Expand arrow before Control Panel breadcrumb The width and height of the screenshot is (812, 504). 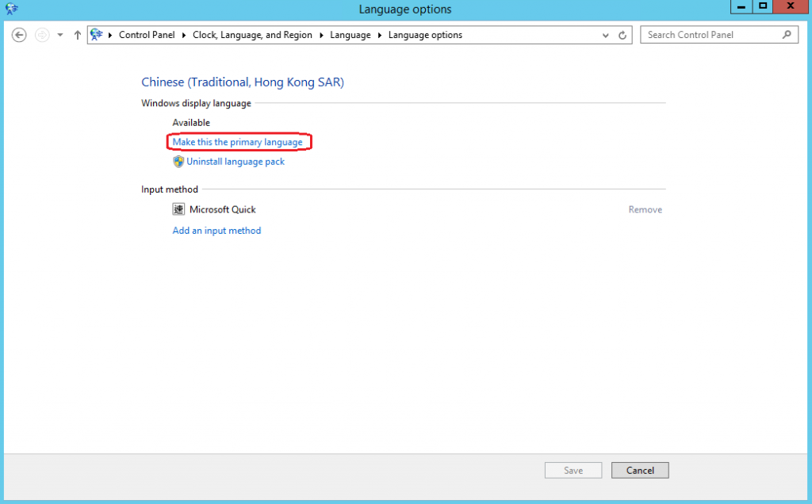[x=110, y=35]
